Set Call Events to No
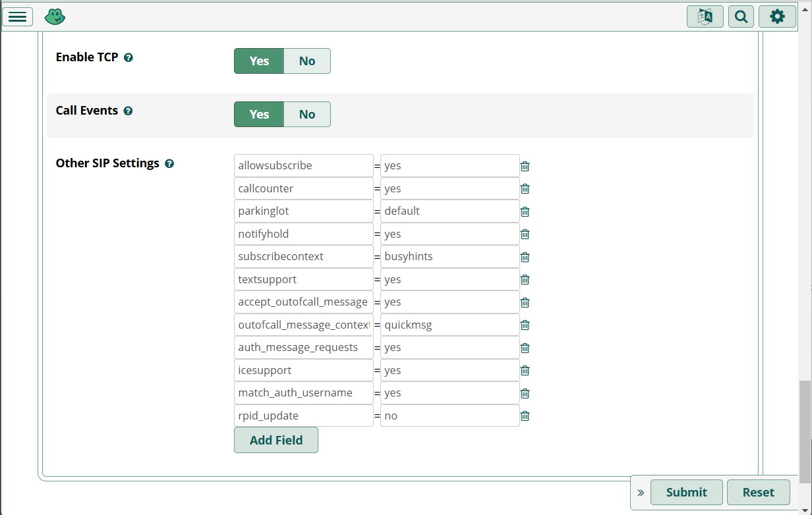 point(306,114)
